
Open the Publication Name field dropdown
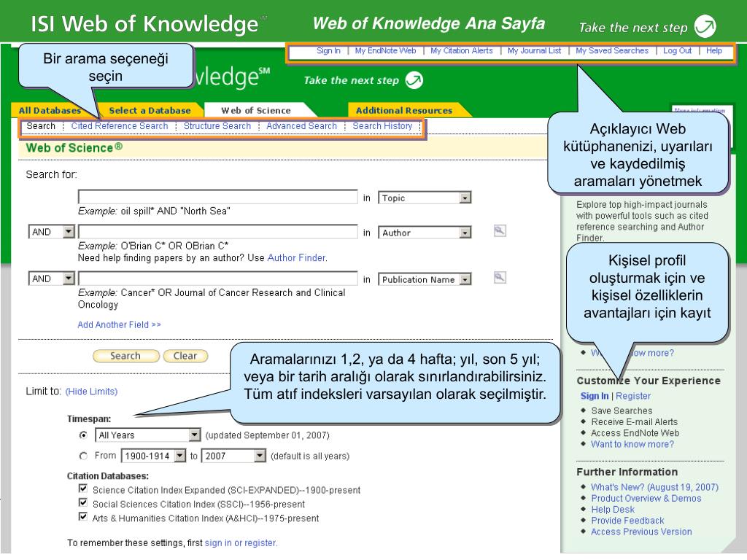465,279
